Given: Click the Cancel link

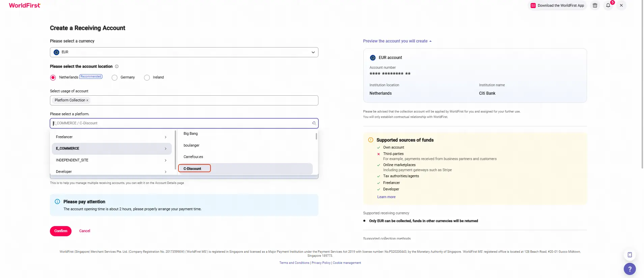Looking at the screenshot, I should [85, 231].
